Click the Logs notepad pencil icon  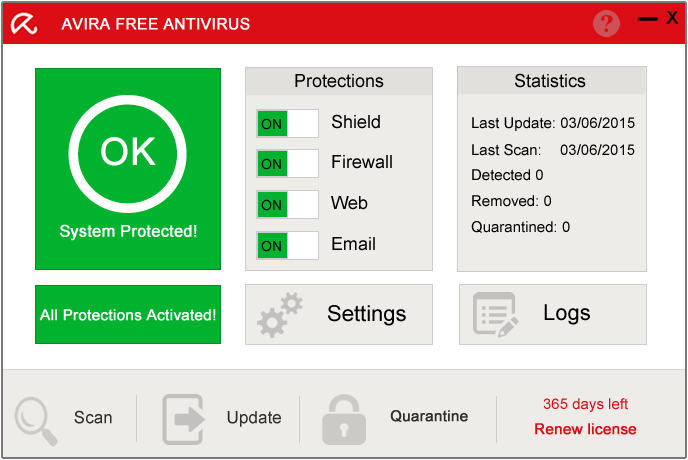(495, 314)
